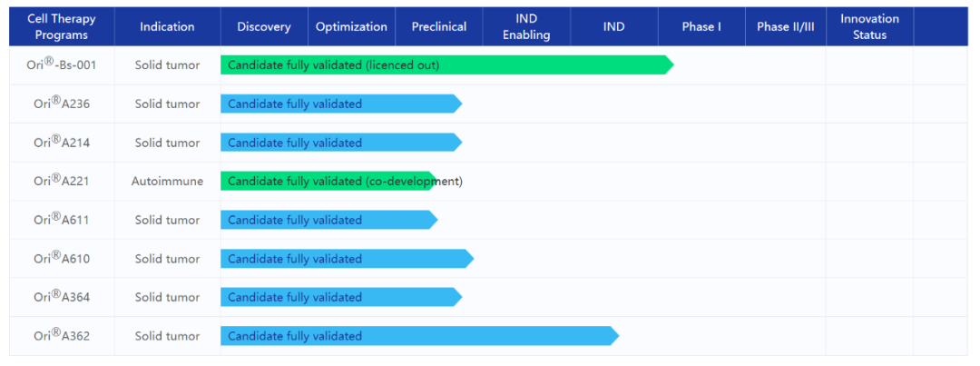Click the Cell Therapy Programs header

[x=62, y=26]
